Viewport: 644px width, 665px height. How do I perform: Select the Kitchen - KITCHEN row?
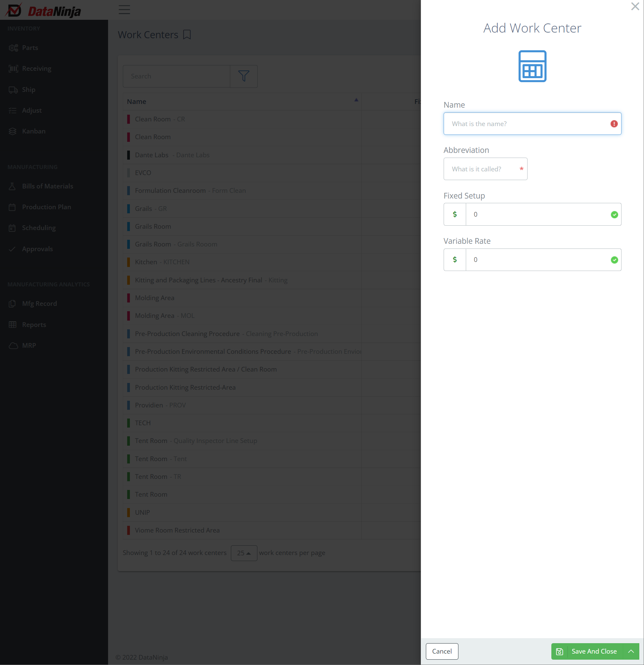[271, 262]
